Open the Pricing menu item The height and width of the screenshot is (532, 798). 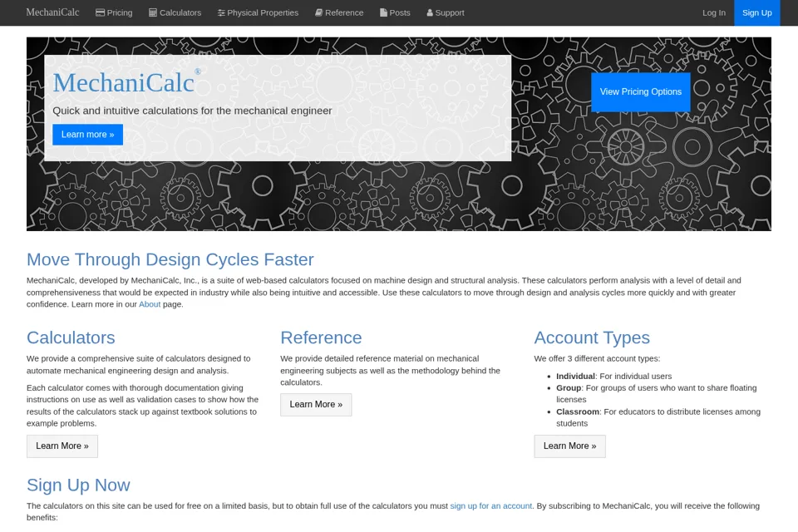(114, 12)
